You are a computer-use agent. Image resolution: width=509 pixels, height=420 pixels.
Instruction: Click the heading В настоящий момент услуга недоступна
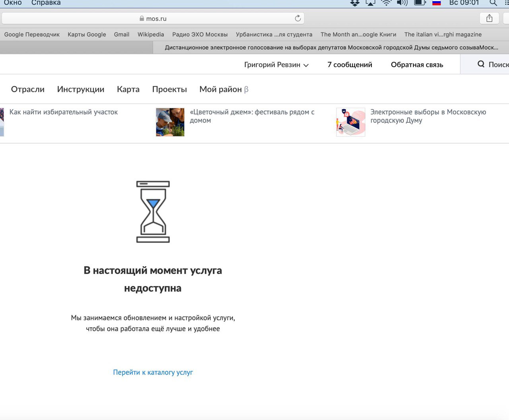coord(153,279)
